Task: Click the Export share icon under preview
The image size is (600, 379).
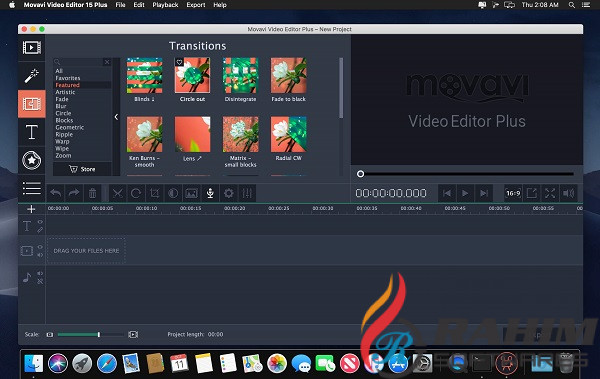Action: (x=532, y=193)
